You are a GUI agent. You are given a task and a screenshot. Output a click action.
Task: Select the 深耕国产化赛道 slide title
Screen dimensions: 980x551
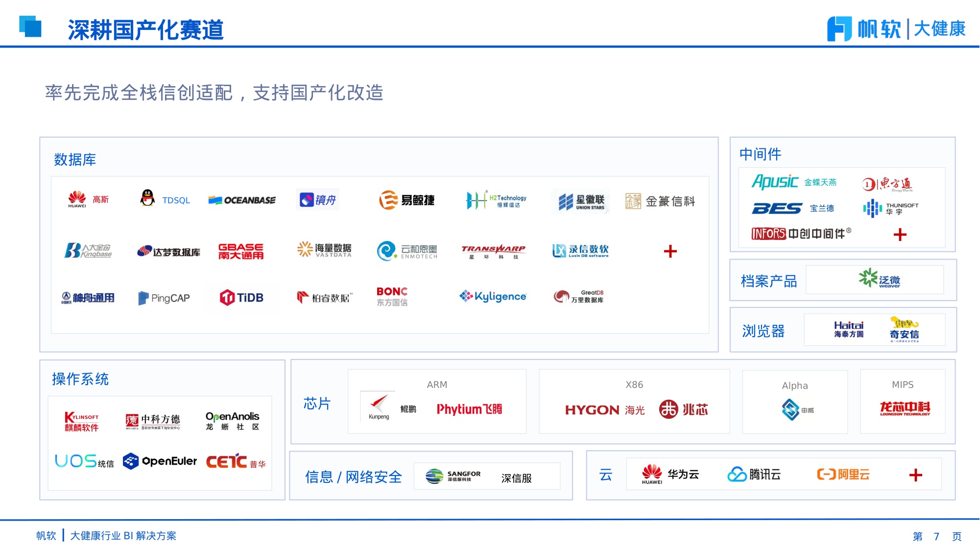(x=146, y=29)
